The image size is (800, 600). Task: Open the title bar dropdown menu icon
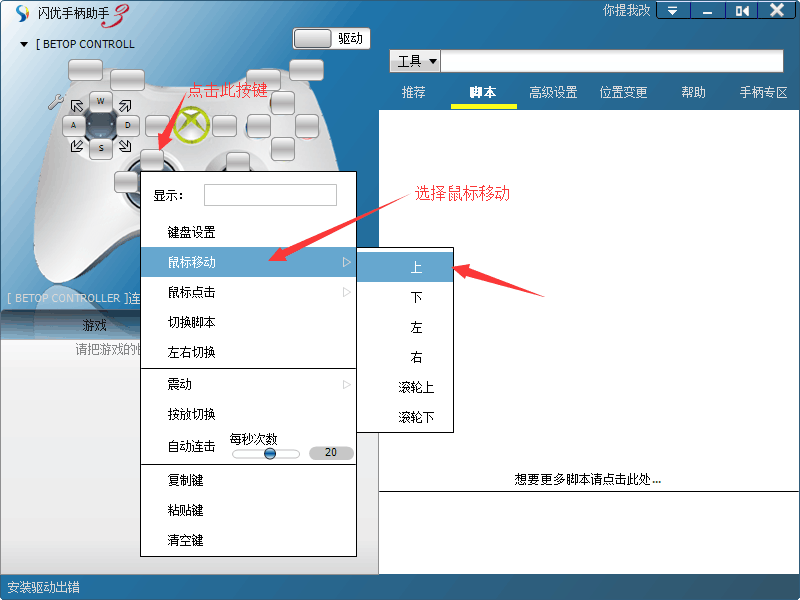point(672,10)
